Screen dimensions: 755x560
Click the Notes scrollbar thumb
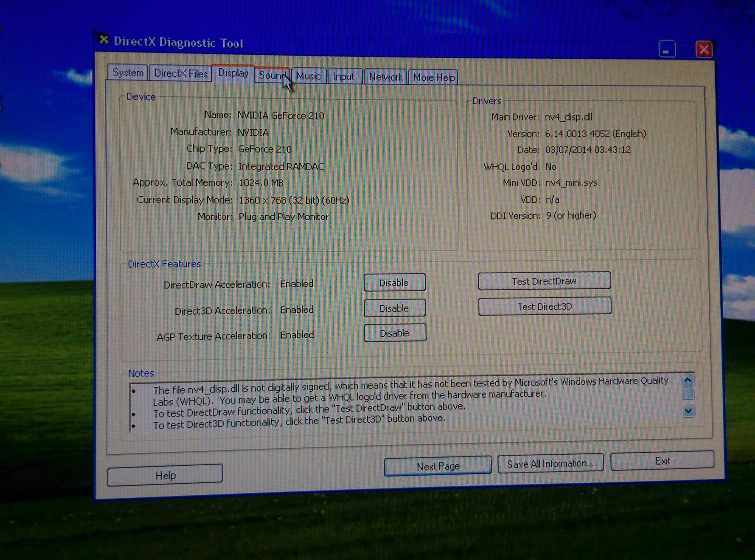688,394
